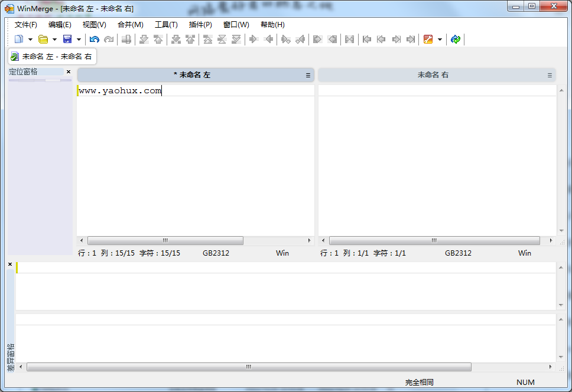
Task: Click the left pane horizontal scrollbar
Action: click(x=165, y=241)
